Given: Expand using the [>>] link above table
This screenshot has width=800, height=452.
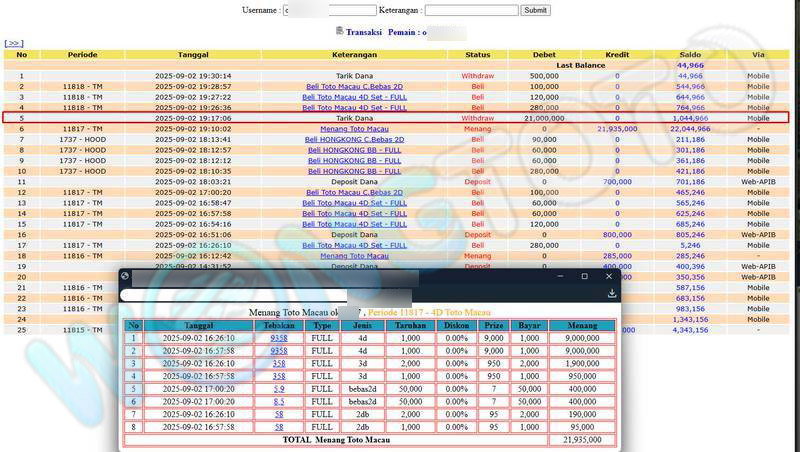Looking at the screenshot, I should 14,43.
